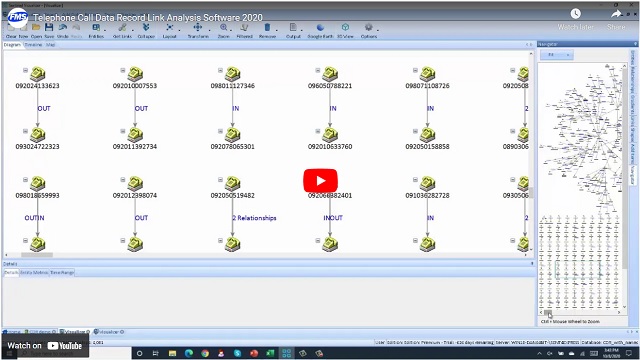Click the Watch later clock button
Image resolution: width=640 pixels, height=360 pixels.
pos(576,14)
